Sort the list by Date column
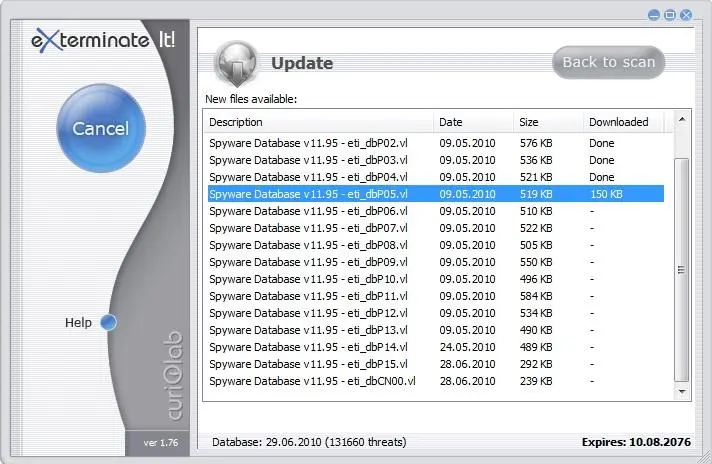The width and height of the screenshot is (712, 464). click(x=474, y=122)
